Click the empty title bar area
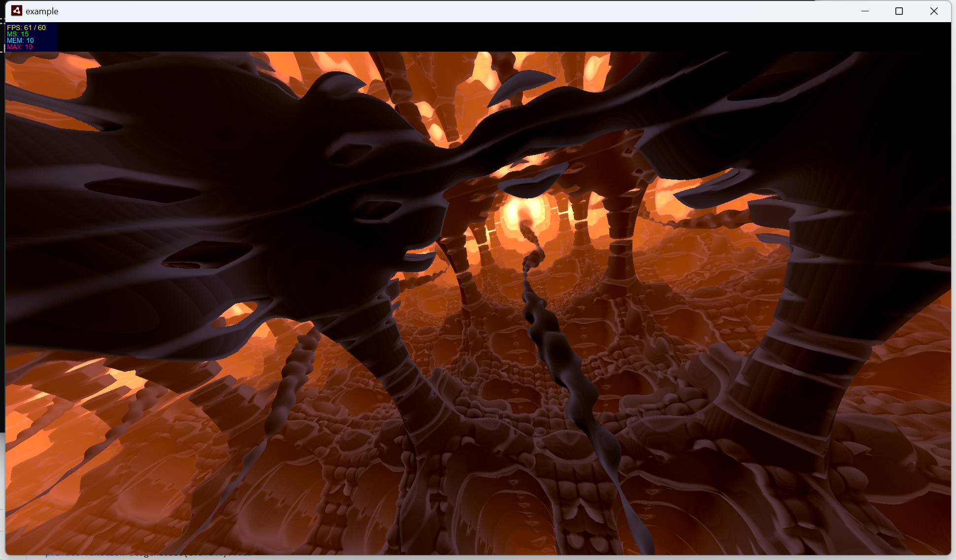Image resolution: width=956 pixels, height=560 pixels. coord(443,11)
